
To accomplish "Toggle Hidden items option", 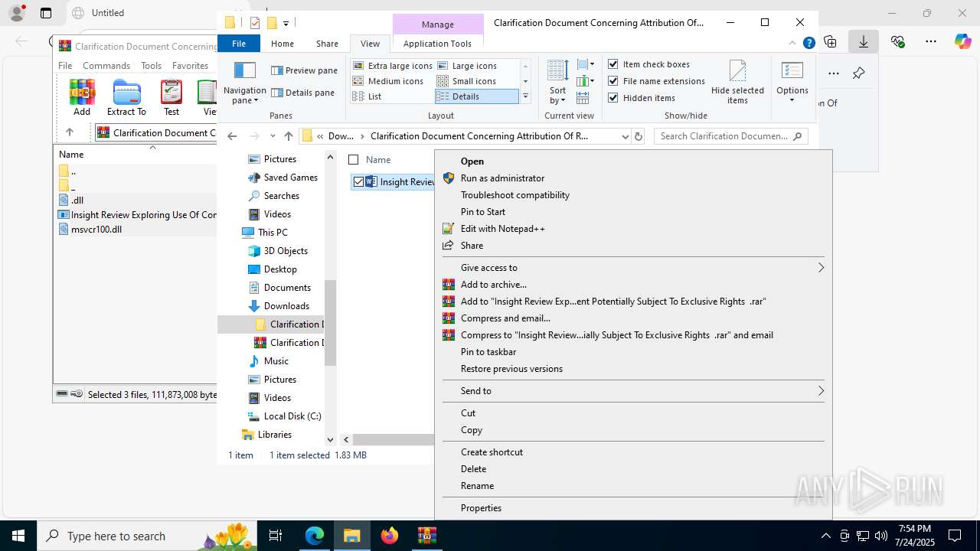I will pos(642,98).
